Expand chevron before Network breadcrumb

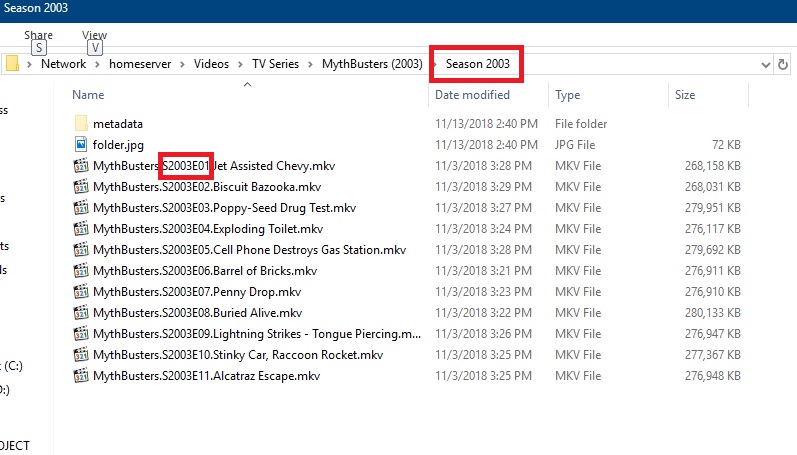(29, 64)
